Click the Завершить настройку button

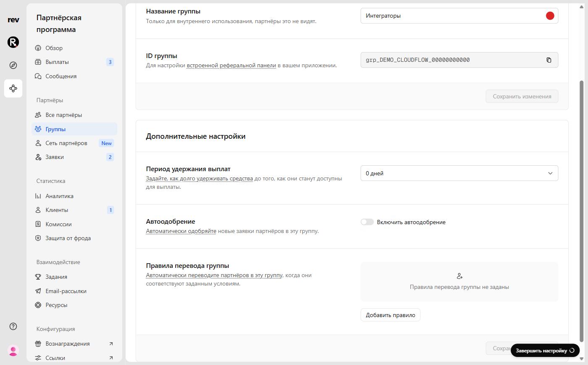pyautogui.click(x=545, y=350)
